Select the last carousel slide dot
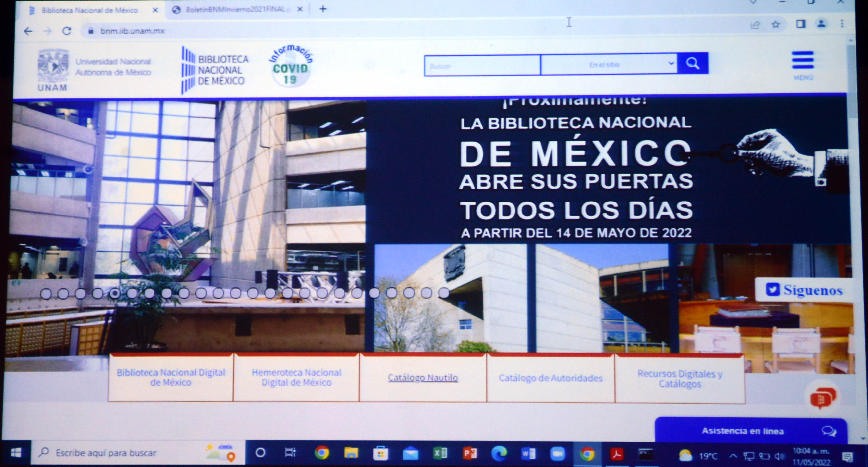The width and height of the screenshot is (868, 467). (x=444, y=293)
